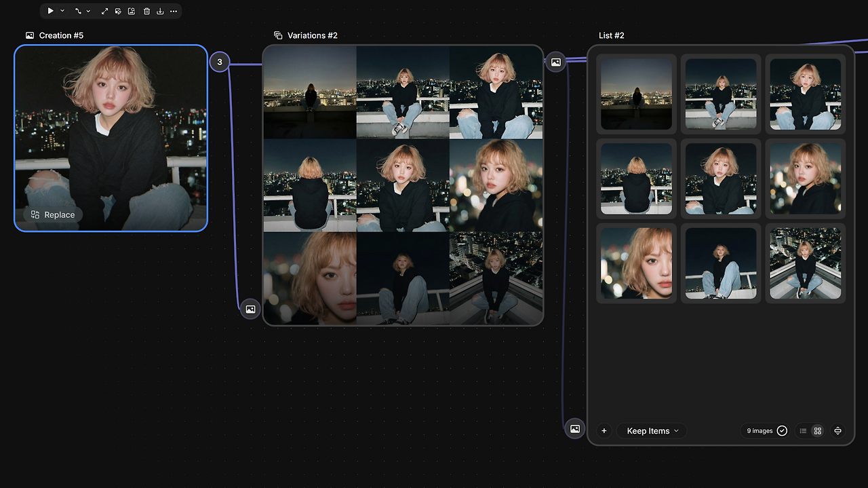Select the Creation #5 image node
Image resolution: width=868 pixels, height=488 pixels.
111,138
